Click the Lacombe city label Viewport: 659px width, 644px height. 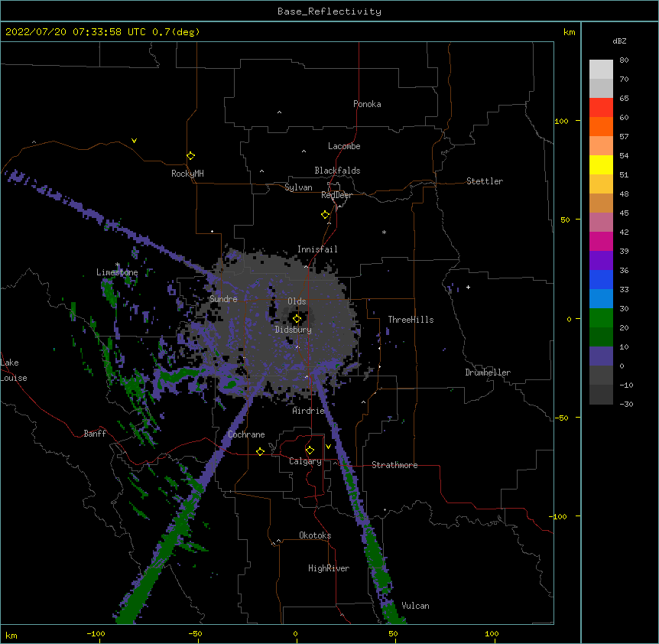point(344,146)
